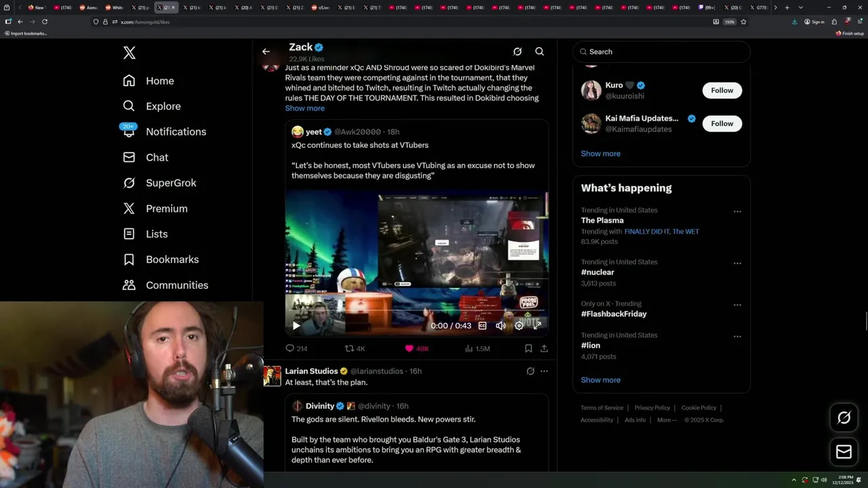
Task: Open a new browser tab with plus
Action: point(787,7)
